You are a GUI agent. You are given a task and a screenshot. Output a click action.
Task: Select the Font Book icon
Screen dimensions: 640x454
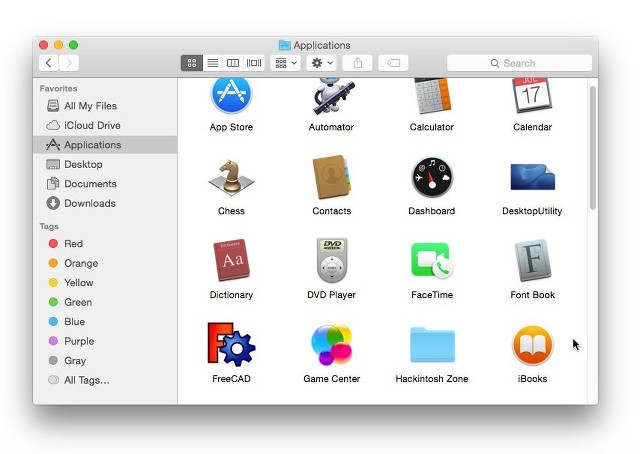(533, 260)
